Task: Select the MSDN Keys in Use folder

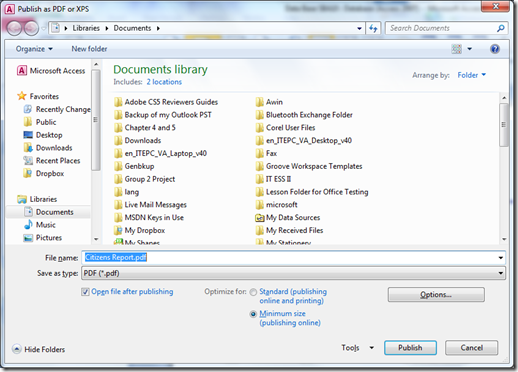Action: coord(149,217)
